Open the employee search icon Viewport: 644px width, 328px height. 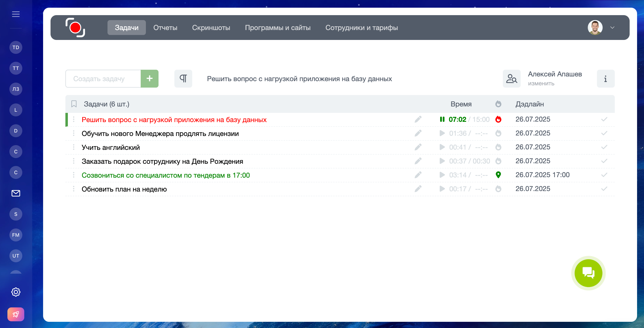tap(511, 79)
